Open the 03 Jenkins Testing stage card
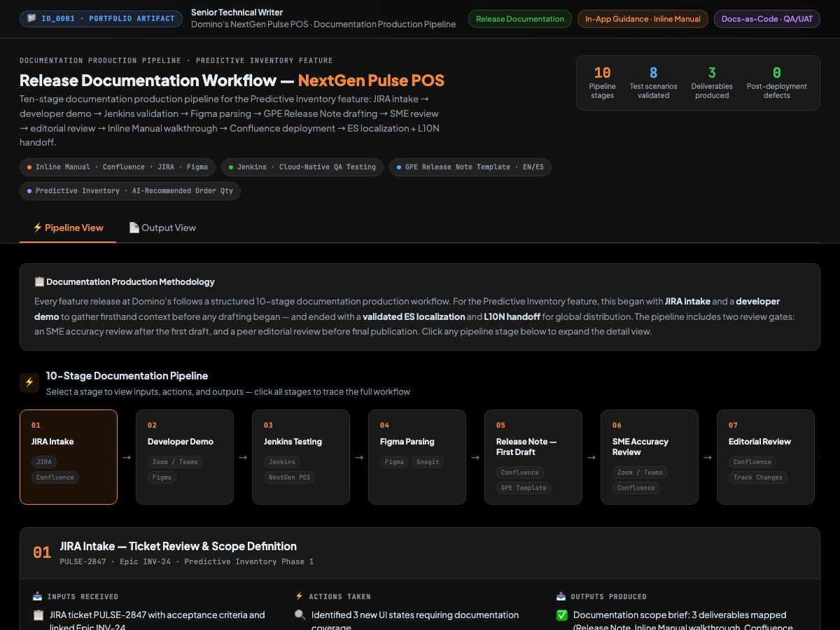This screenshot has width=840, height=630. [301, 457]
